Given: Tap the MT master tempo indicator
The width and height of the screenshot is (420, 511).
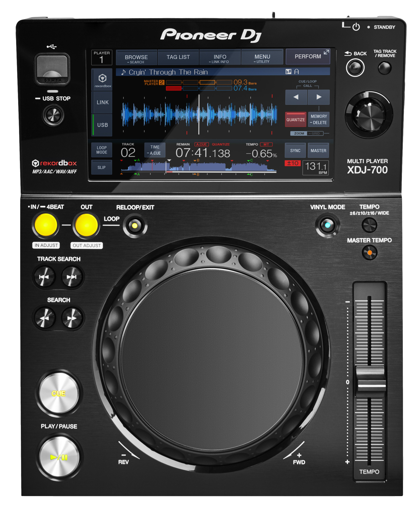Looking at the screenshot, I should tap(266, 144).
